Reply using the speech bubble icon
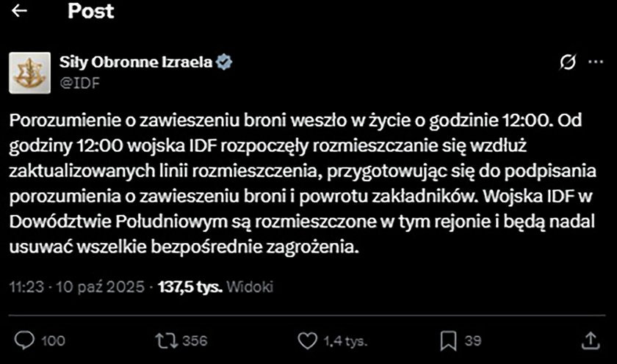 click(24, 340)
